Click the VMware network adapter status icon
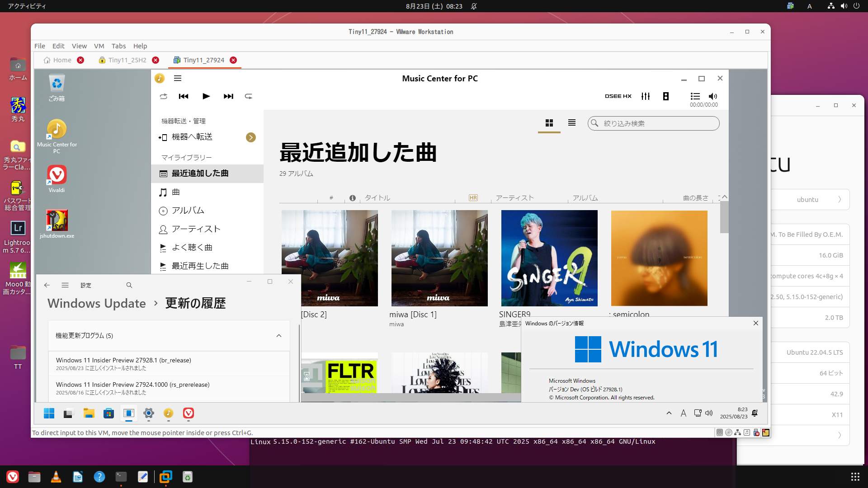The height and width of the screenshot is (488, 868). click(x=737, y=432)
